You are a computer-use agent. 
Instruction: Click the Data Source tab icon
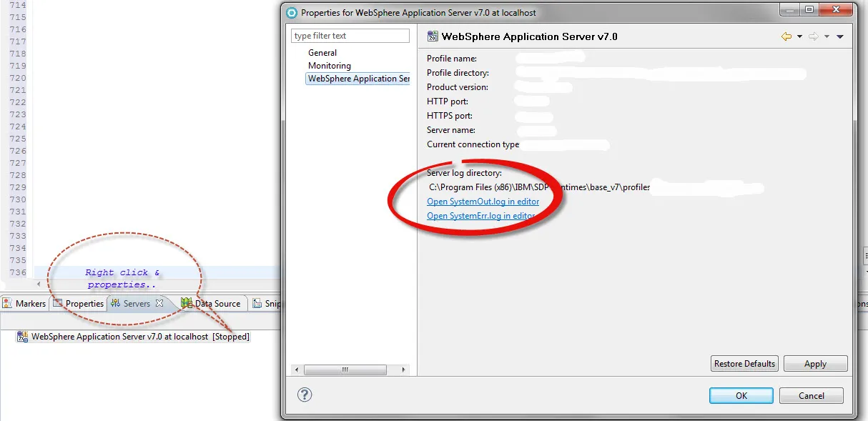[x=186, y=303]
